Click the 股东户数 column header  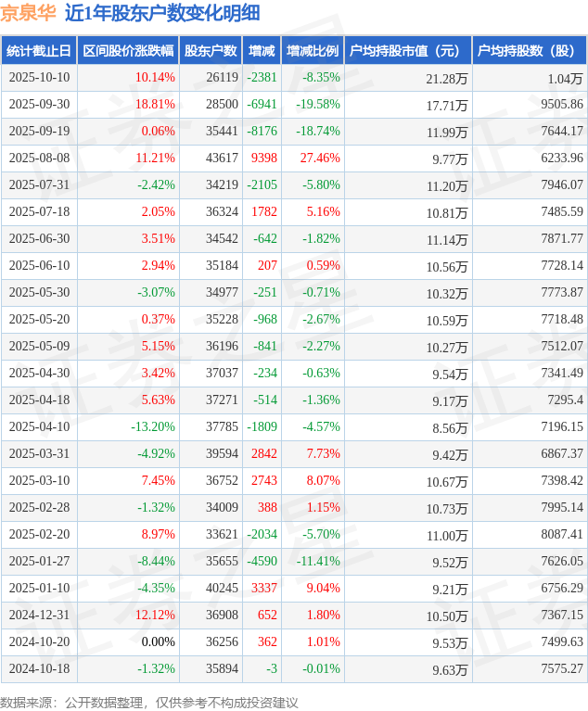pos(211,51)
